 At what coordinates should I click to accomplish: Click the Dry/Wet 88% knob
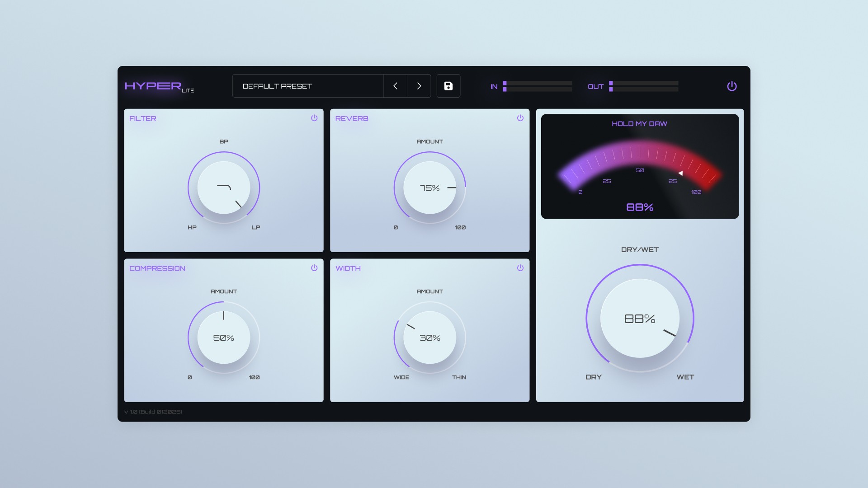point(639,319)
